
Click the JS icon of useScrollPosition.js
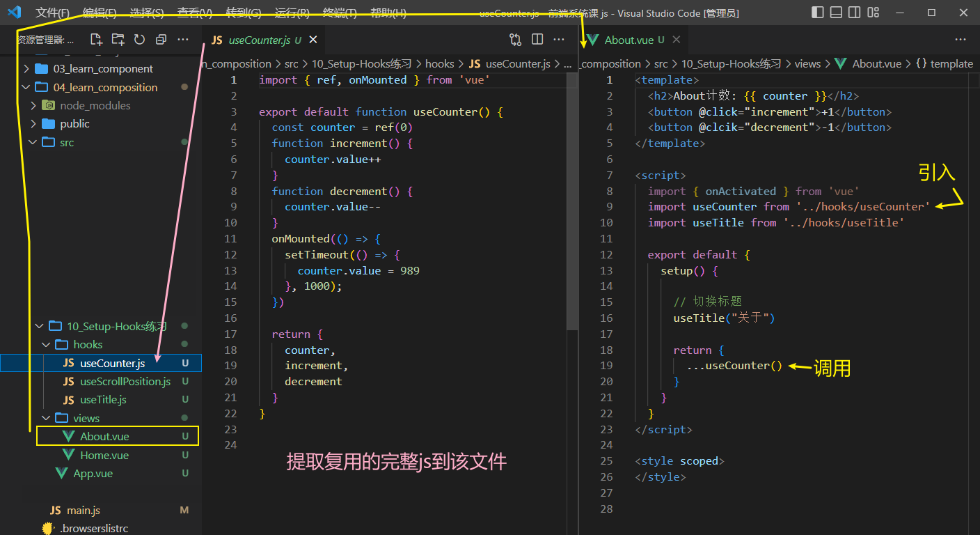click(68, 382)
